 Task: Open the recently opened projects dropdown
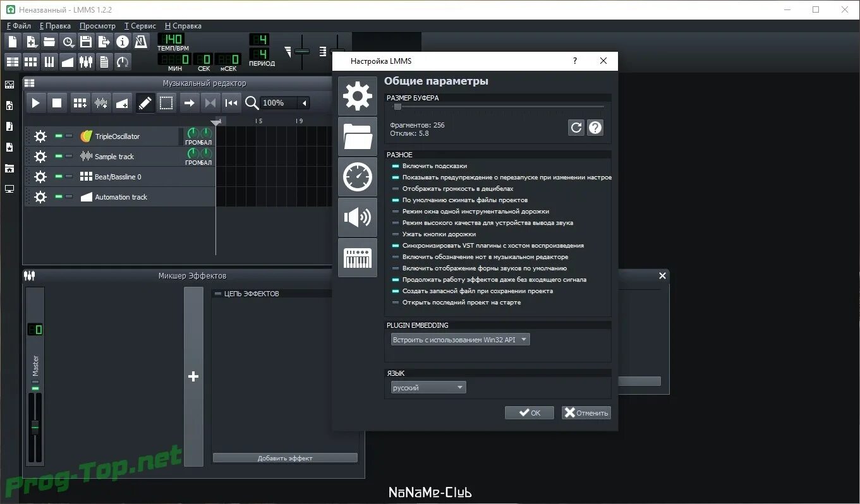coord(68,42)
